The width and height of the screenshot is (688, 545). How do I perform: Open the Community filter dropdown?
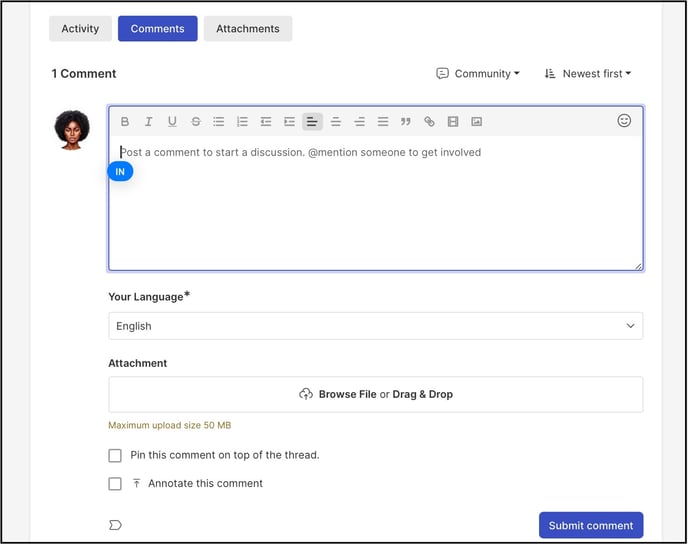coord(478,74)
